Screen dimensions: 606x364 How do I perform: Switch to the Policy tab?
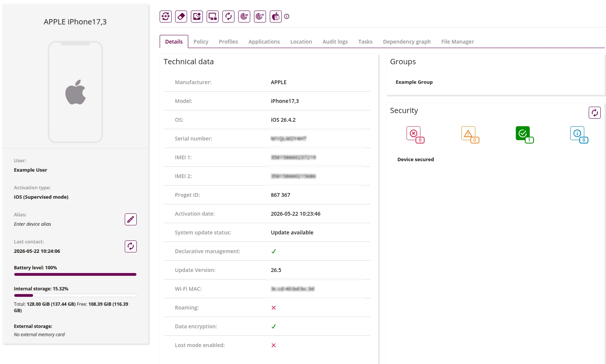tap(201, 42)
